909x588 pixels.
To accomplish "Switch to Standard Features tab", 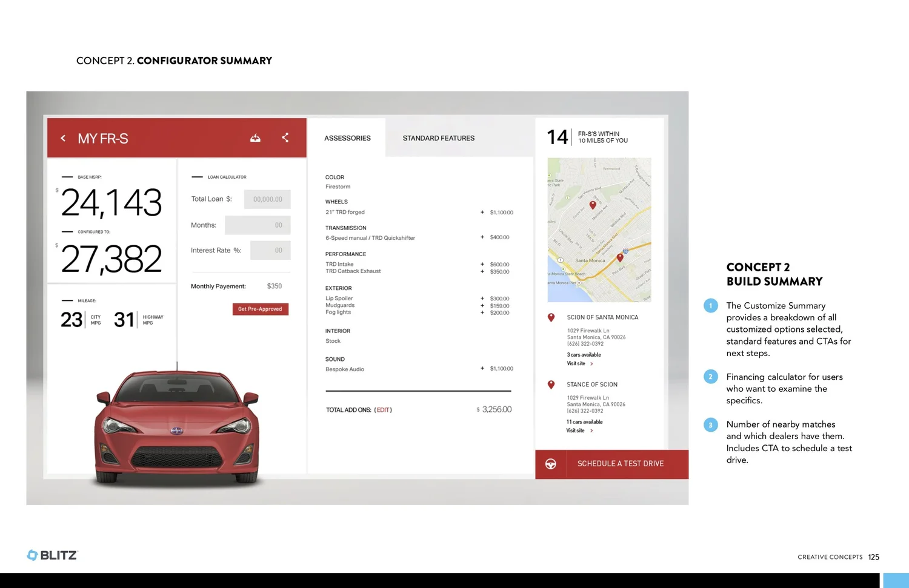I will (439, 138).
